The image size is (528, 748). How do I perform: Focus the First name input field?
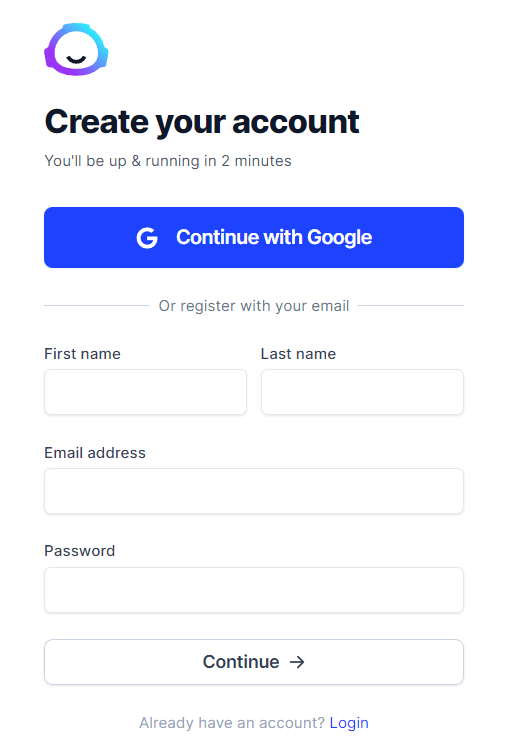145,392
